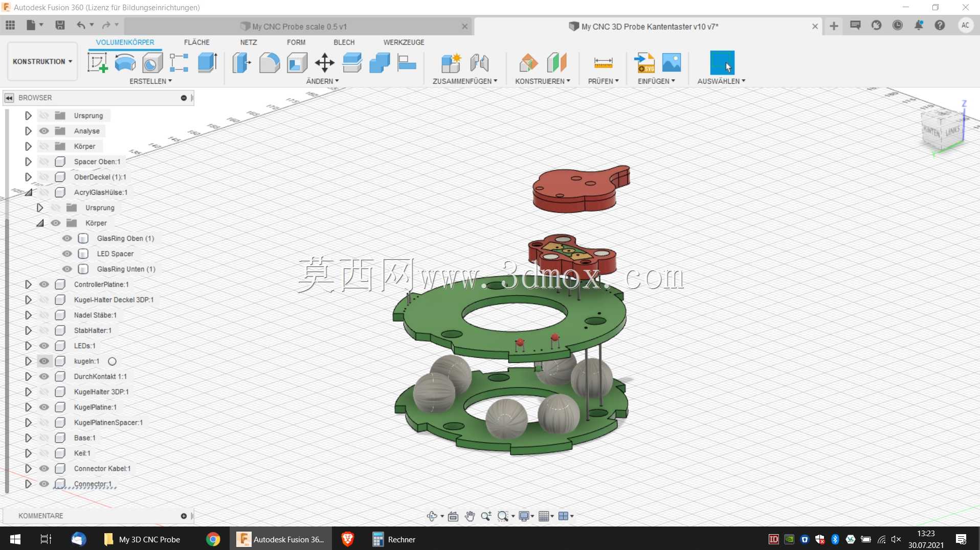
Task: Select Connector Kabel:1 in browser
Action: point(102,468)
